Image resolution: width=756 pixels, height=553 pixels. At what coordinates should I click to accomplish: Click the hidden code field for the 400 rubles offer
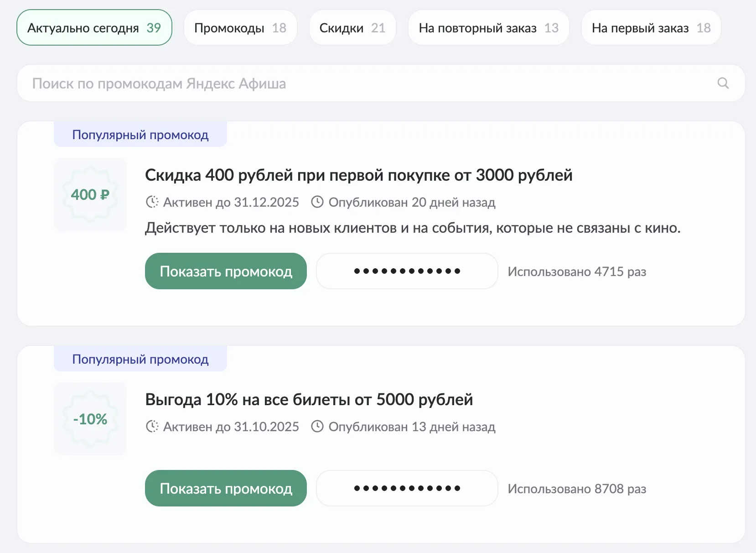coord(407,271)
